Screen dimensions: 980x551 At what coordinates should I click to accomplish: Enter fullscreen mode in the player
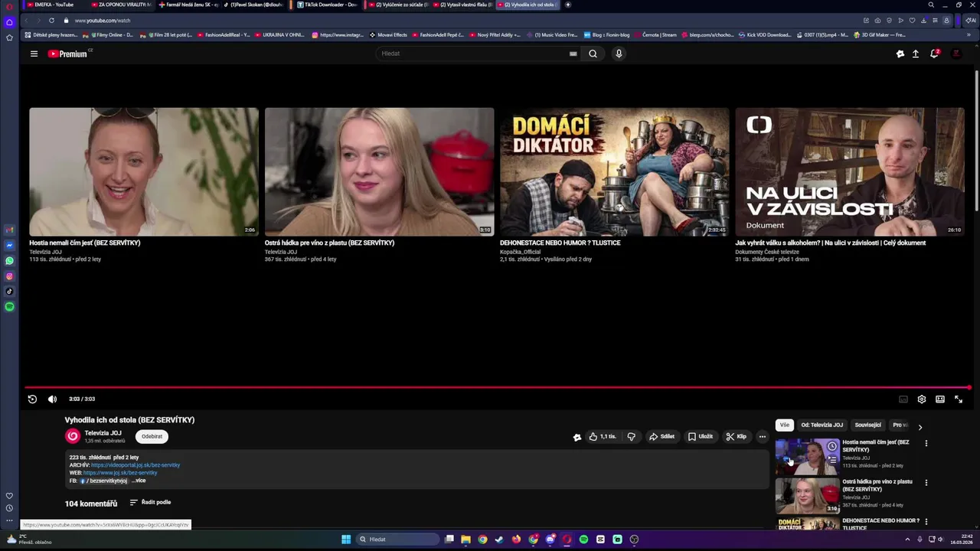959,399
